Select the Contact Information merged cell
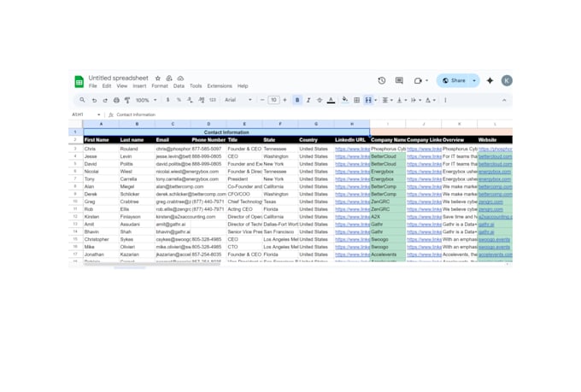Image resolution: width=581 pixels, height=392 pixels. [226, 132]
